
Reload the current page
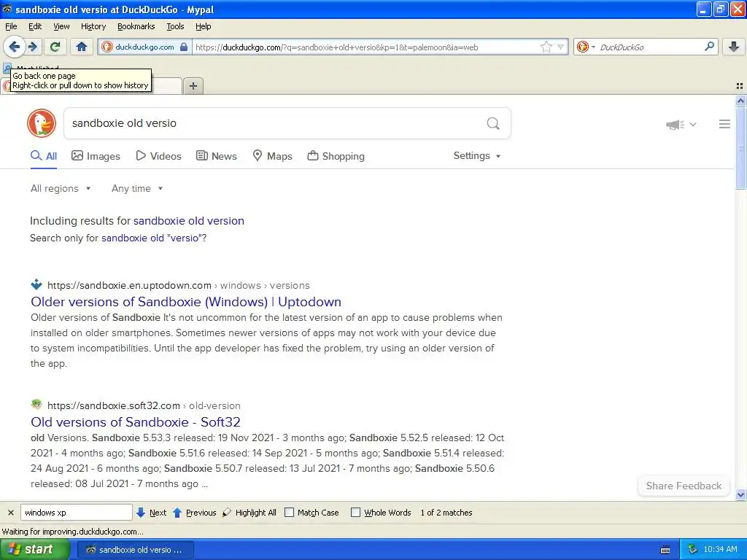pos(55,47)
